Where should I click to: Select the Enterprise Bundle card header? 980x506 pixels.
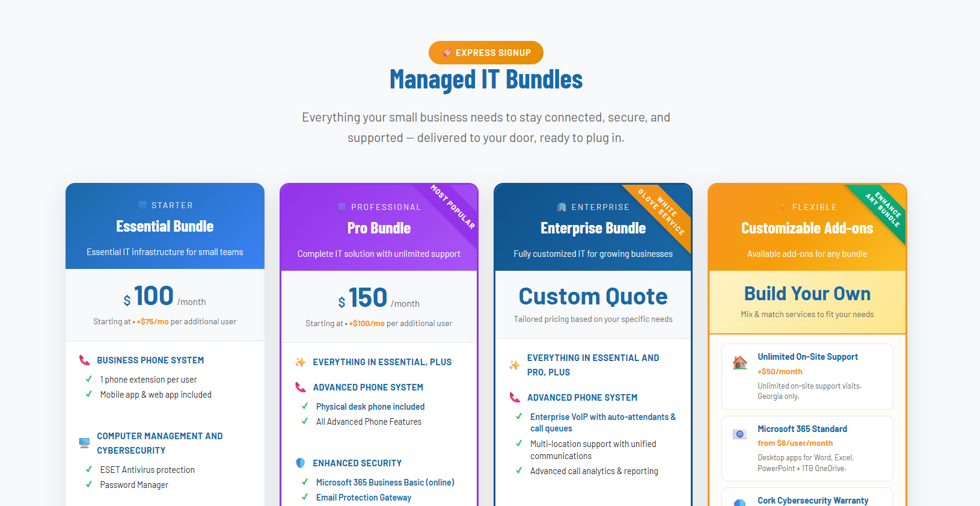point(593,228)
